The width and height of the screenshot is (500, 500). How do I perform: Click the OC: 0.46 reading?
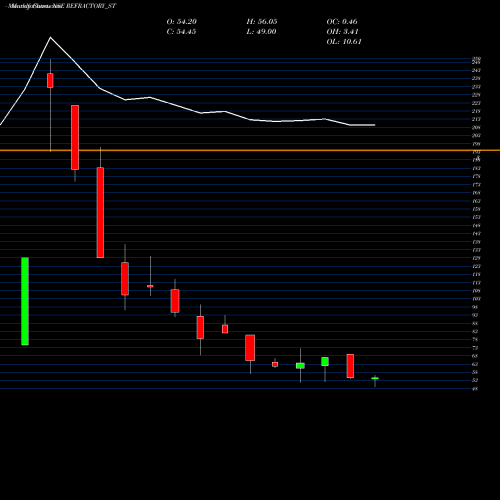342,22
